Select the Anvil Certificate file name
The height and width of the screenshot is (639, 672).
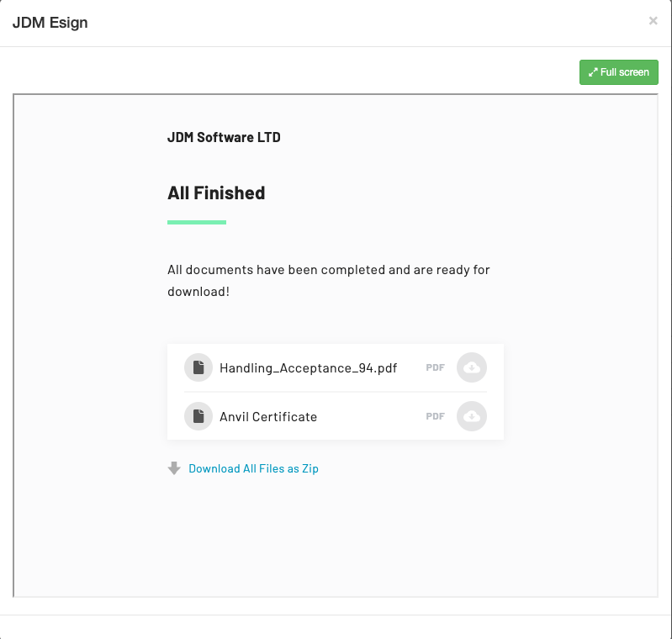(268, 416)
